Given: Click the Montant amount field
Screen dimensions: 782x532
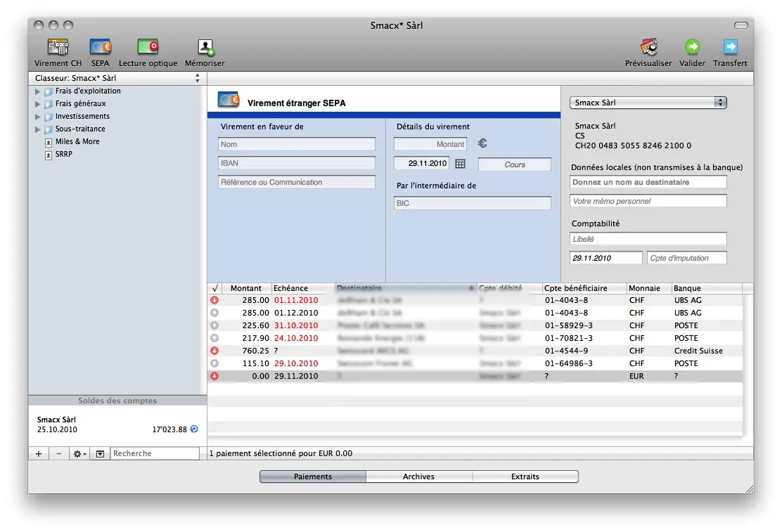Looking at the screenshot, I should click(x=430, y=144).
